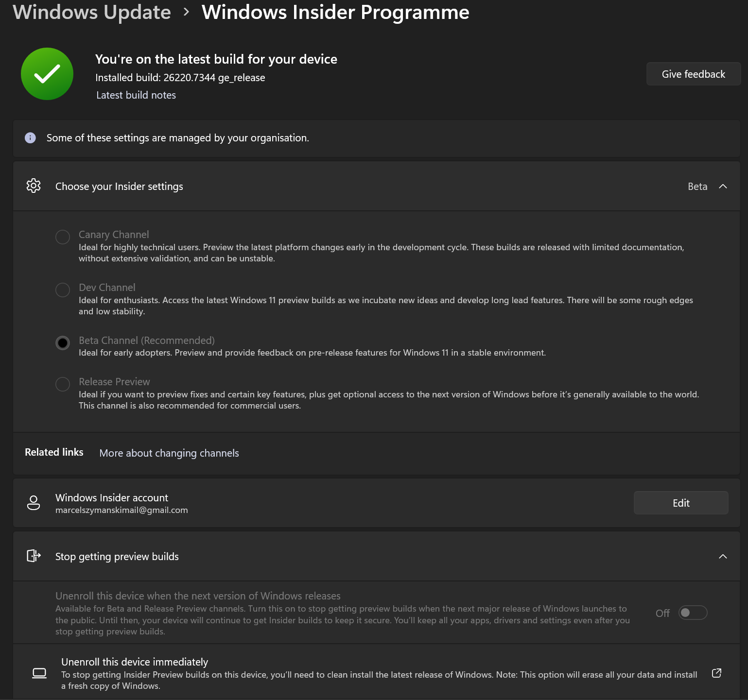
Task: Click the Windows Insider account person icon
Action: pos(34,503)
